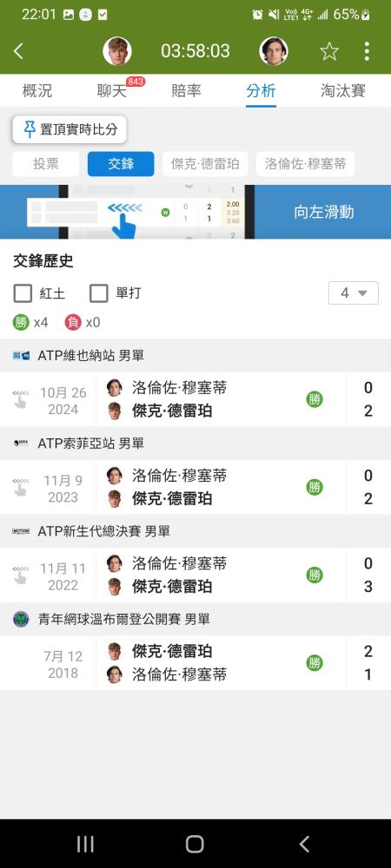The height and width of the screenshot is (868, 391).
Task: Check the 紅土 clay filter checkbox
Action: (x=23, y=293)
